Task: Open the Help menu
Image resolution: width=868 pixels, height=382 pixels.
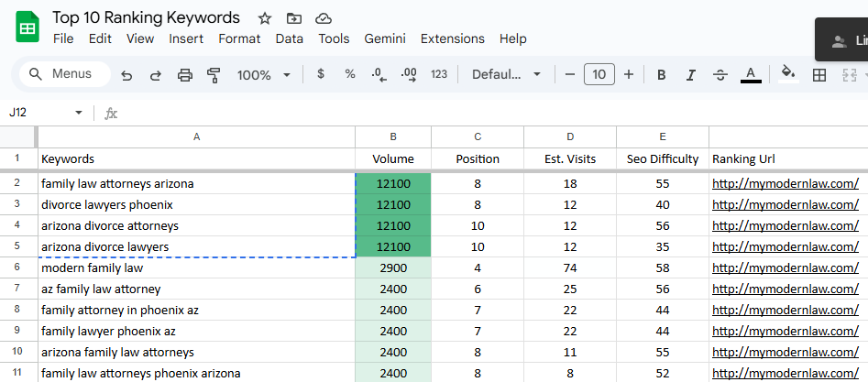Action: [x=512, y=38]
